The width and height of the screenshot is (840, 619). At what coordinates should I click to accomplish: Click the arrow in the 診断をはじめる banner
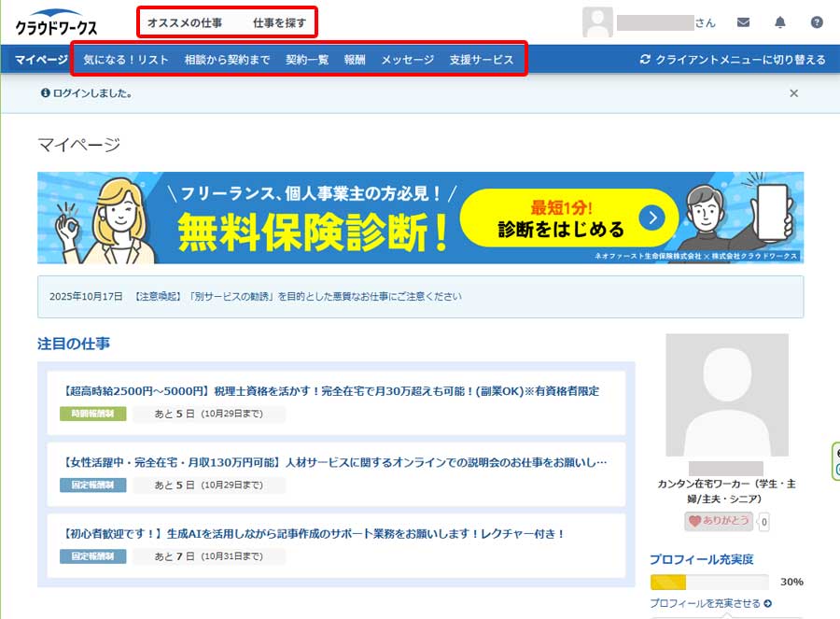point(651,218)
